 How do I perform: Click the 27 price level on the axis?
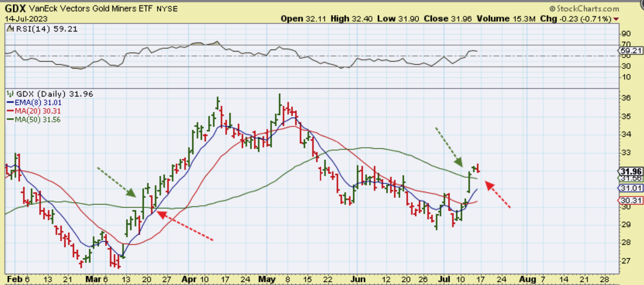626,261
